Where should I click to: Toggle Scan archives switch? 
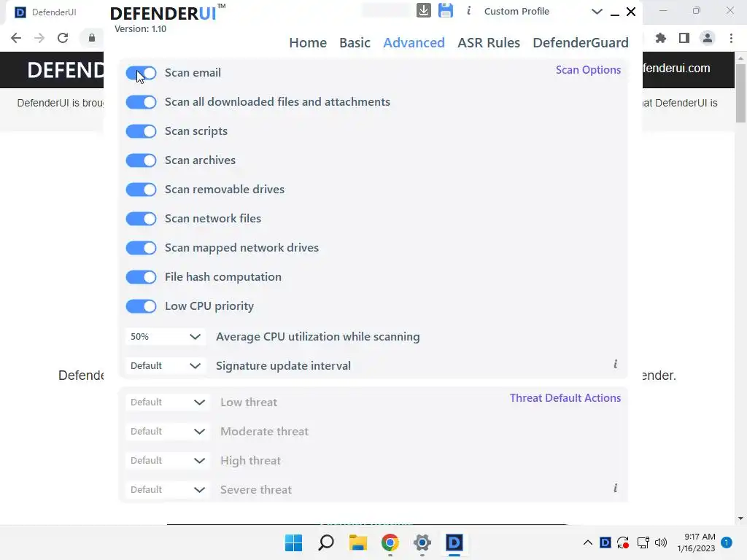(x=141, y=160)
